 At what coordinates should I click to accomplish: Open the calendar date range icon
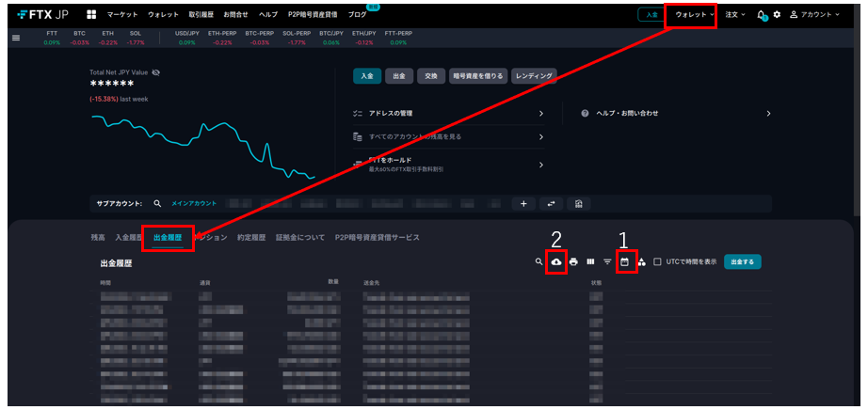click(624, 261)
